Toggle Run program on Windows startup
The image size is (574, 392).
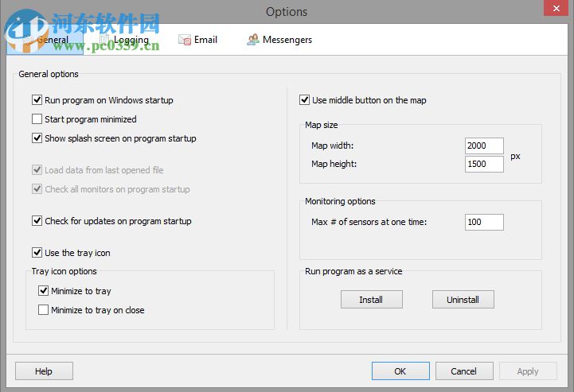[37, 100]
